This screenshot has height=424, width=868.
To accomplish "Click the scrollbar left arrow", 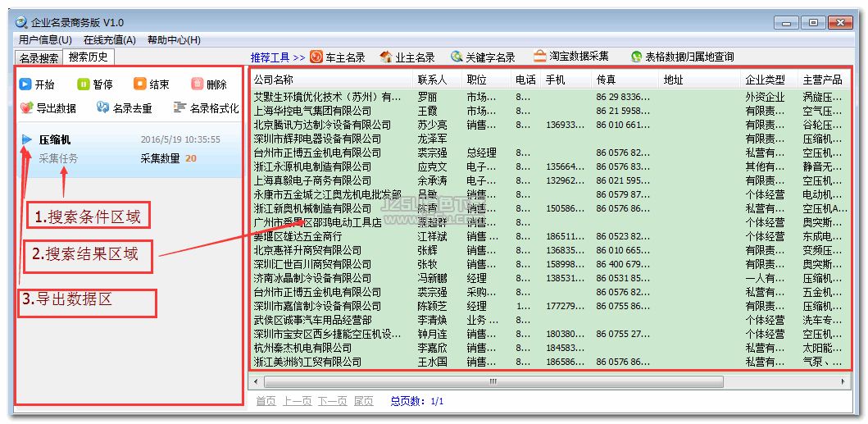I will click(255, 381).
